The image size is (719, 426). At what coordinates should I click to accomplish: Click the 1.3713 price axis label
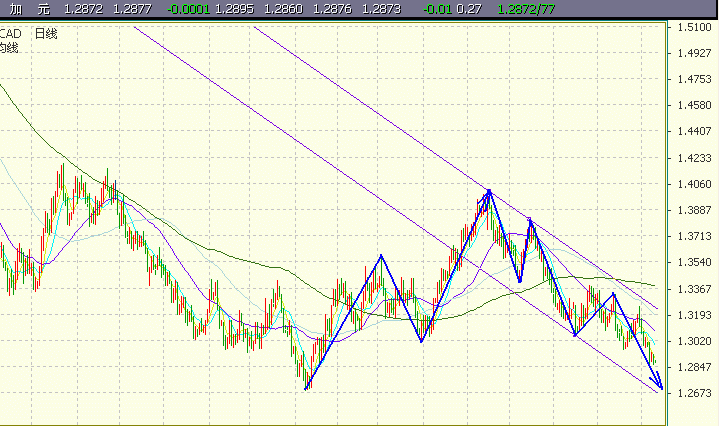[x=695, y=237]
